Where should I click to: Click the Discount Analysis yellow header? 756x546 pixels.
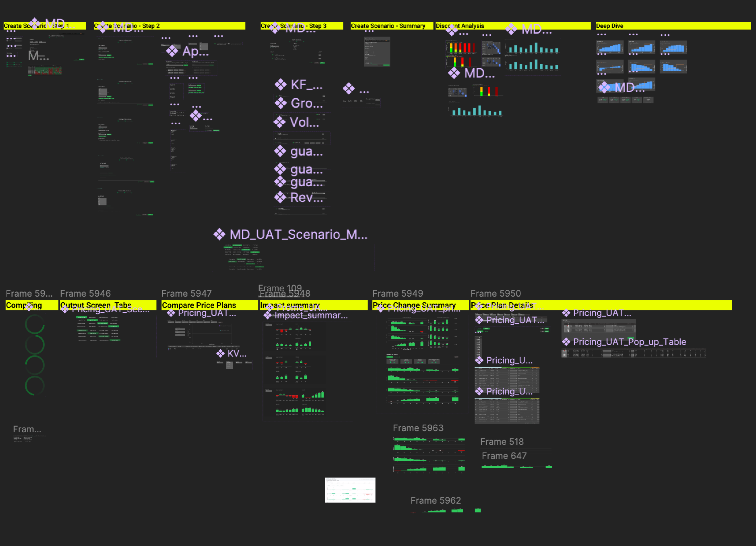(x=513, y=26)
